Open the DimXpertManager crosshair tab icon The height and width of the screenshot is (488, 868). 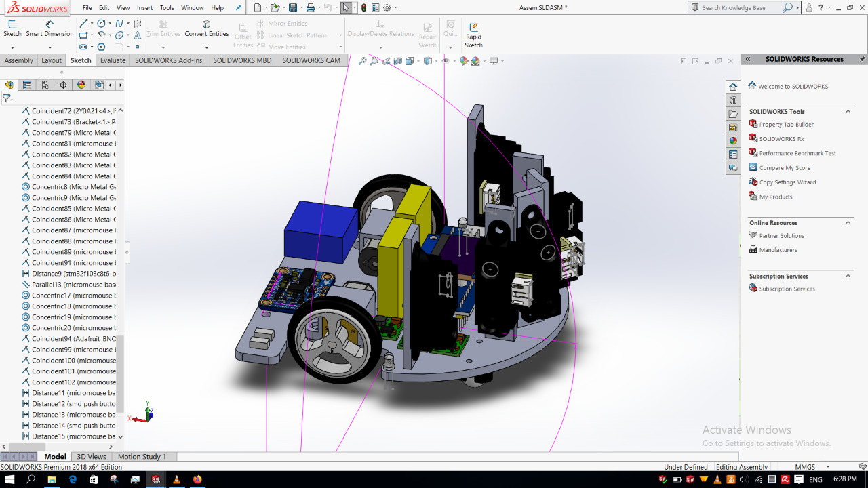(63, 85)
